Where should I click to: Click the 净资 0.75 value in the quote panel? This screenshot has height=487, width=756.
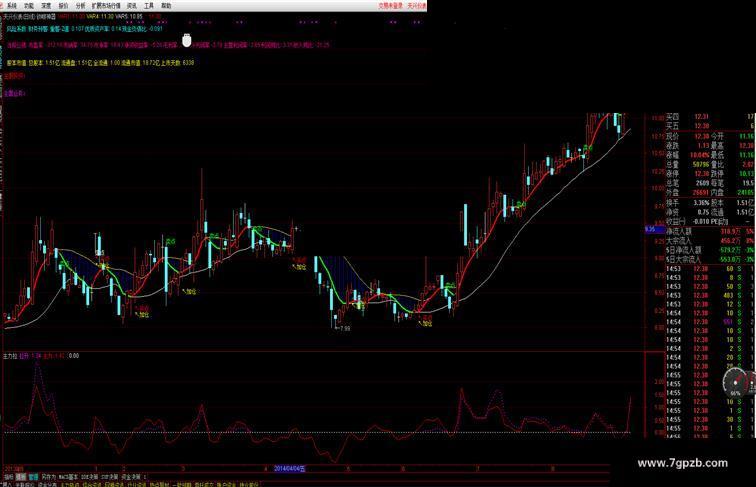tap(703, 212)
